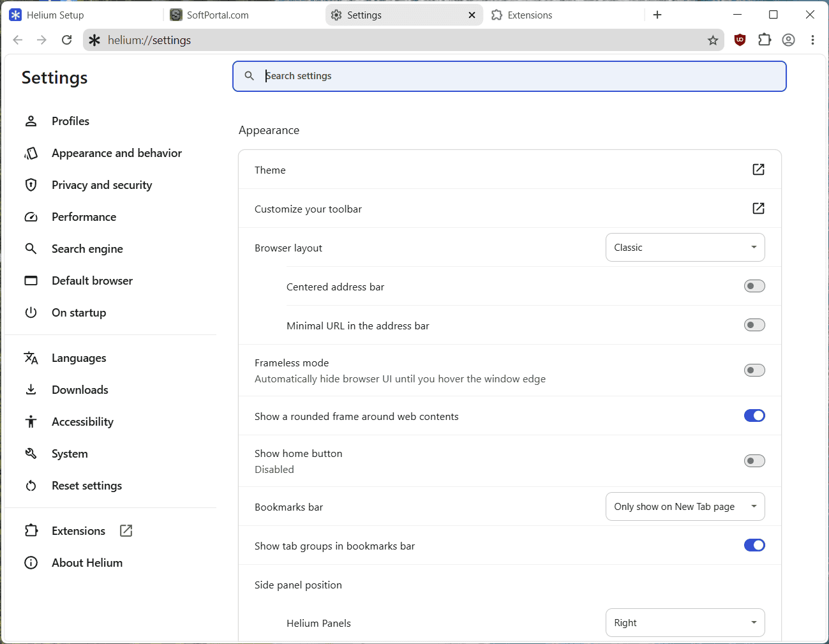829x644 pixels.
Task: Expand the Browser layout Classic dropdown
Action: point(685,248)
